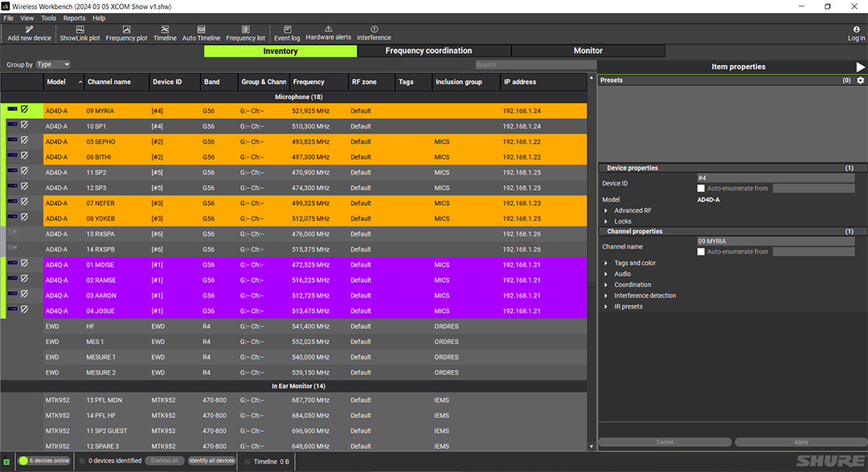
Task: Click identify icon on 07 NEFER row
Action: tap(24, 202)
